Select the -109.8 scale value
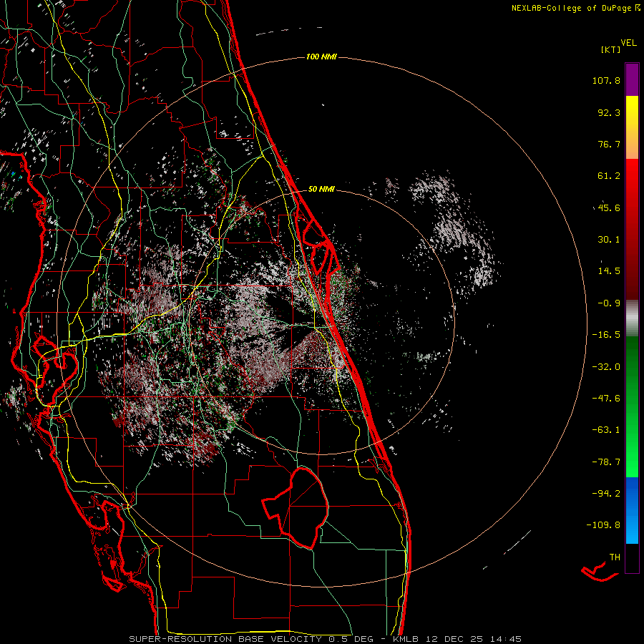 pos(603,525)
